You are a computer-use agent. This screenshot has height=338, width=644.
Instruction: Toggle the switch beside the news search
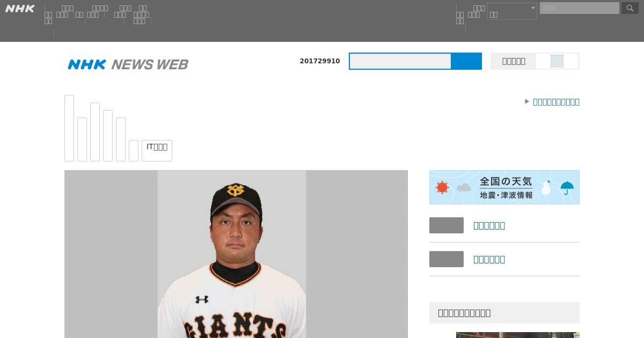(x=557, y=61)
